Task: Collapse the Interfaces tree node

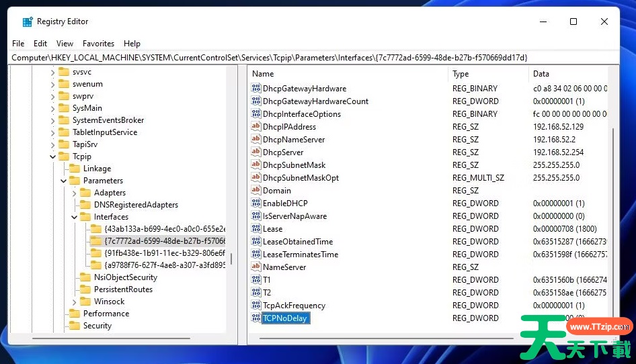Action: (74, 217)
